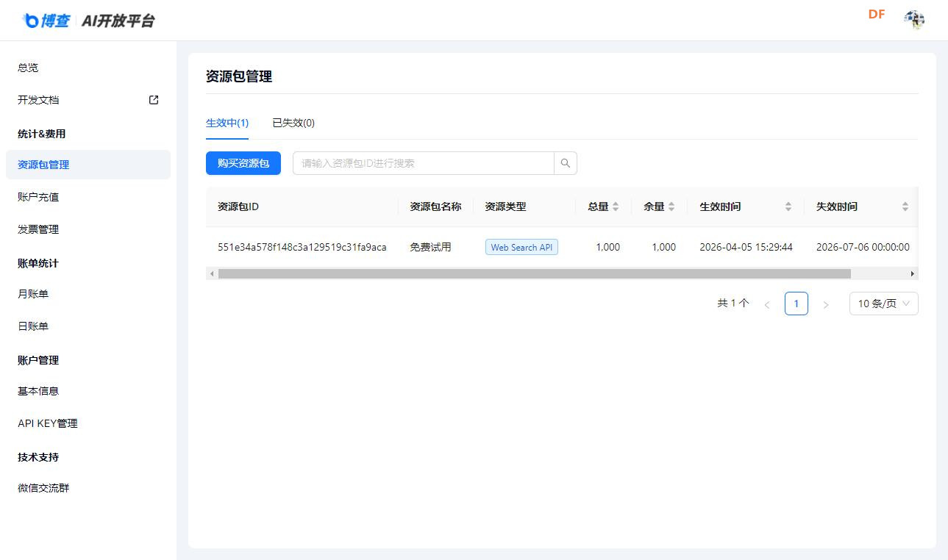Switch to the 生效中(1) tab
The width and height of the screenshot is (948, 560).
tap(227, 123)
